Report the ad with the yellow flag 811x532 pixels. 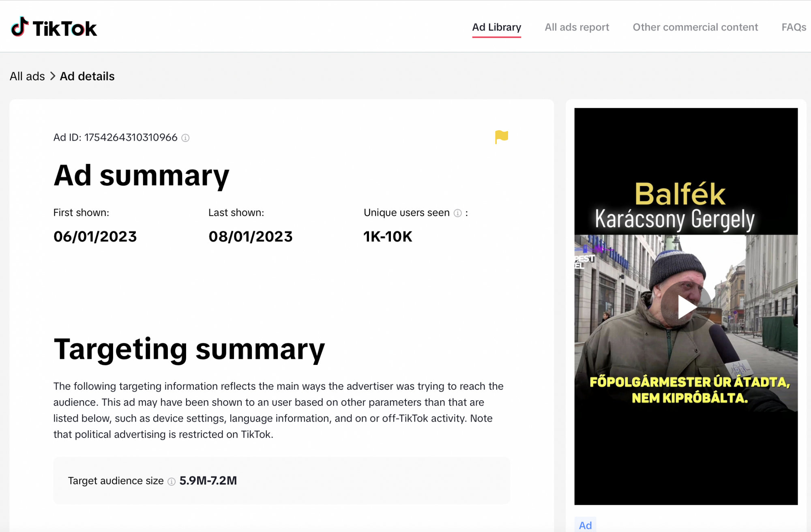[x=502, y=137]
